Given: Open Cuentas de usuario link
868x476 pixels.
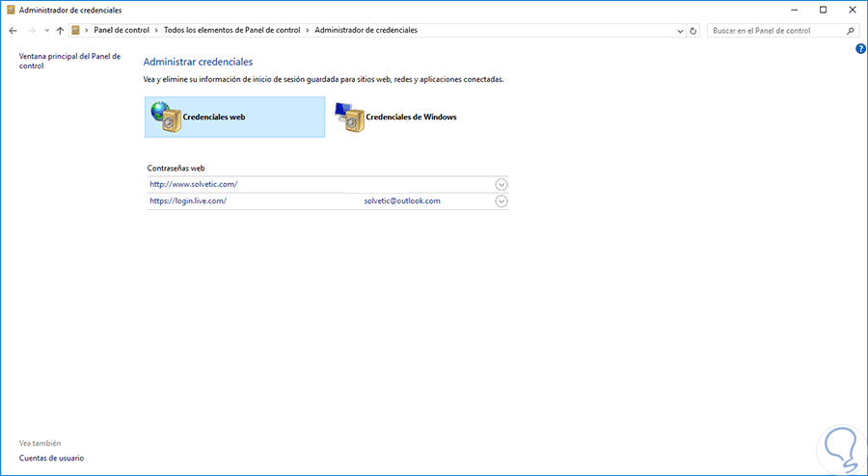Looking at the screenshot, I should click(51, 458).
